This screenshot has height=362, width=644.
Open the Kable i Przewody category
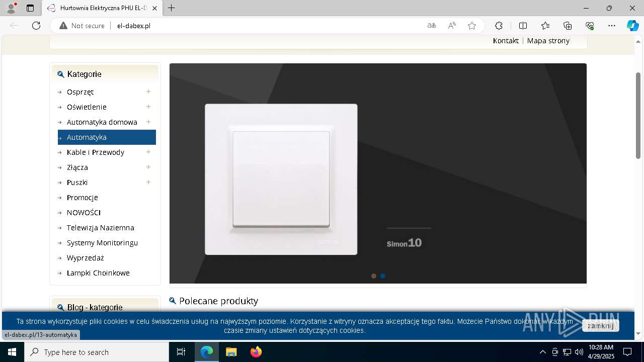[x=95, y=152]
